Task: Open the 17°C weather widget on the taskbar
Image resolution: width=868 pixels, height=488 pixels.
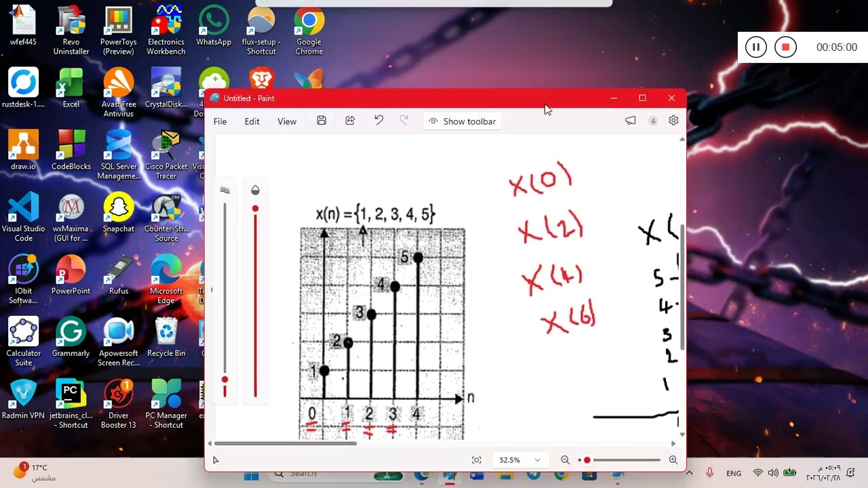Action: pyautogui.click(x=34, y=472)
